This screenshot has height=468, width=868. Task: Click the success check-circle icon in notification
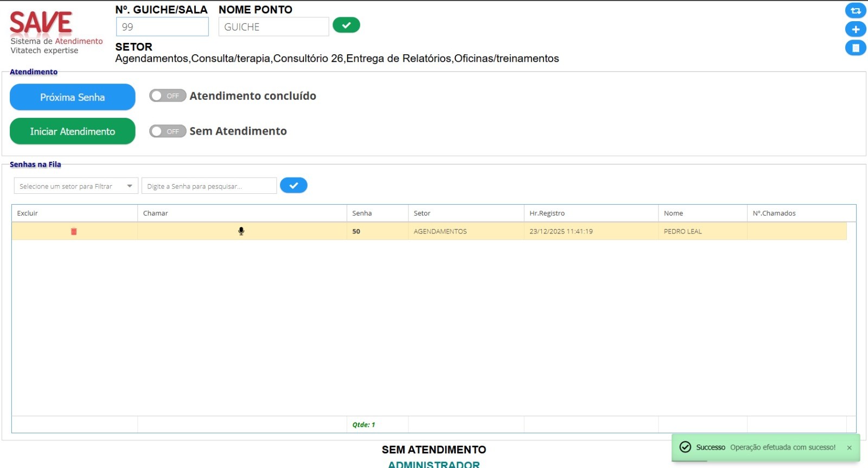tap(685, 447)
